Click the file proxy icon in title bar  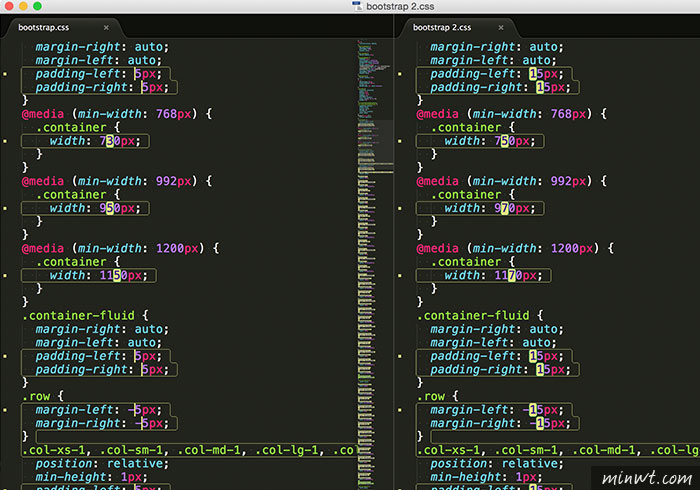[357, 6]
